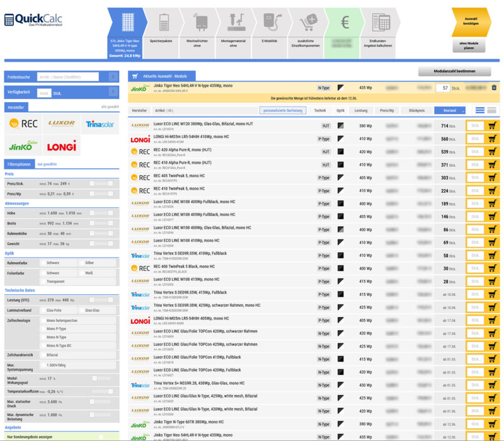Edit the selected module quantity 57 field
This screenshot has height=441, width=504.
[443, 88]
